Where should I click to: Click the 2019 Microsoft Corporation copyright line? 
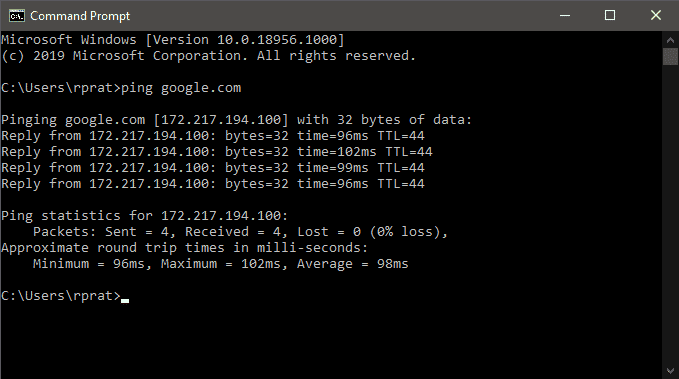208,56
